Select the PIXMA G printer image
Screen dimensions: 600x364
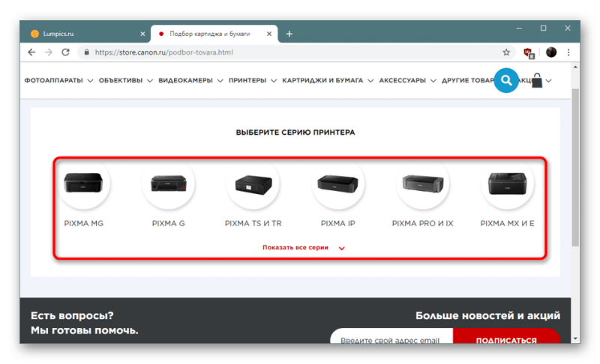[168, 183]
